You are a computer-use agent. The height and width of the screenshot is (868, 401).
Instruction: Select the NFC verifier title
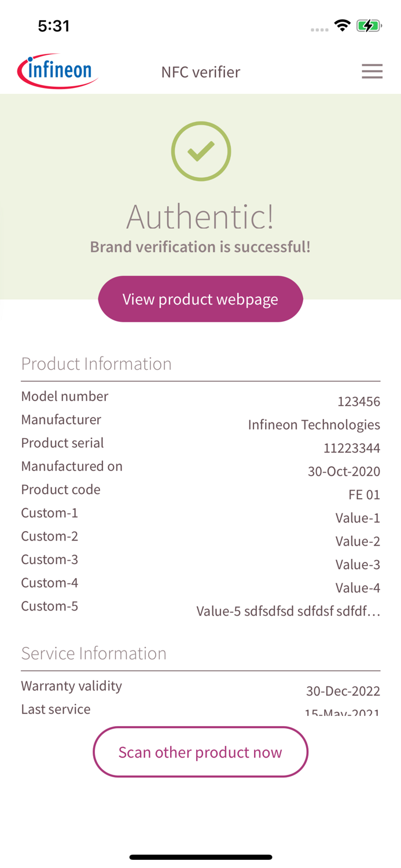pos(200,72)
